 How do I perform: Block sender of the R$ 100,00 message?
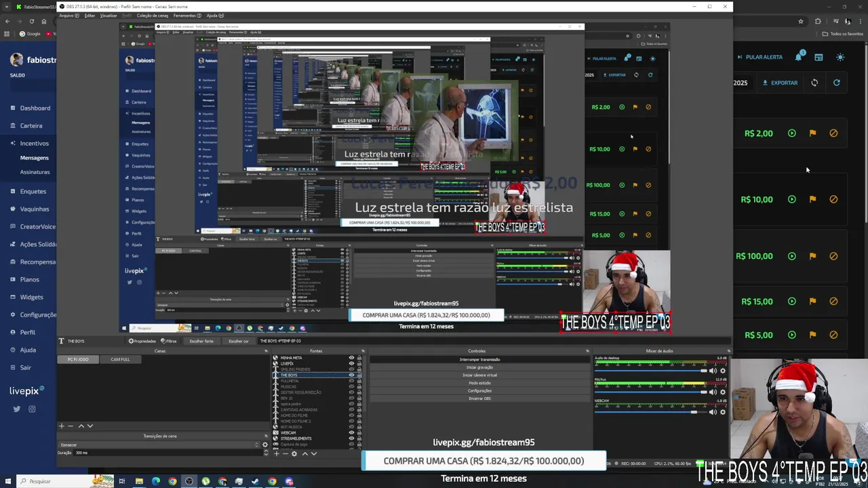pyautogui.click(x=833, y=256)
